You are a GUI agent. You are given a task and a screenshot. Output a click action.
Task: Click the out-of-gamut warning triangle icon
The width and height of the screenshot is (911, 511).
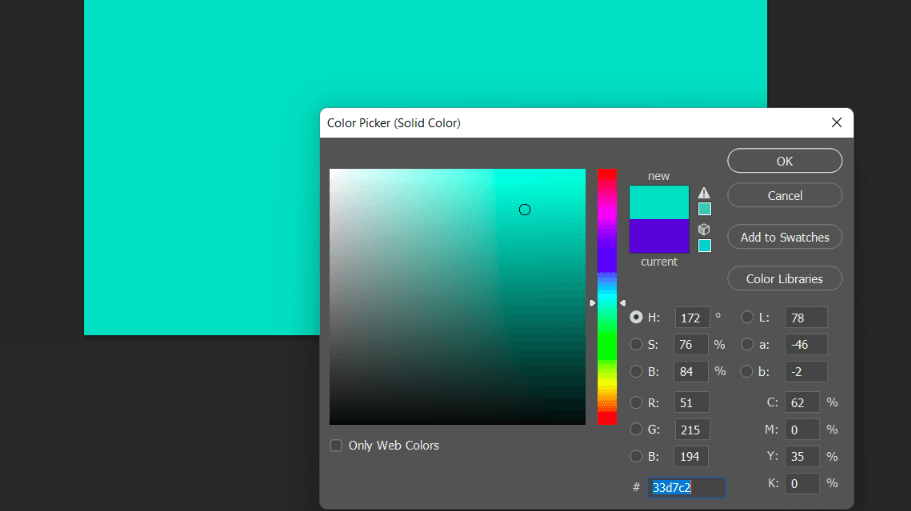point(704,193)
